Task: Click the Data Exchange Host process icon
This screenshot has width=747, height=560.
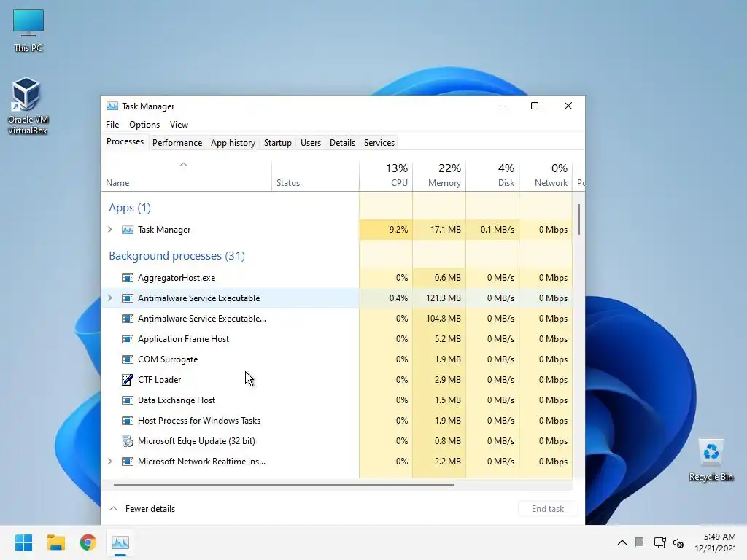Action: click(127, 400)
